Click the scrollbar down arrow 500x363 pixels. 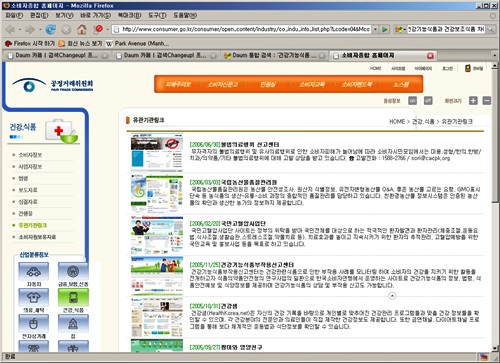click(x=495, y=347)
